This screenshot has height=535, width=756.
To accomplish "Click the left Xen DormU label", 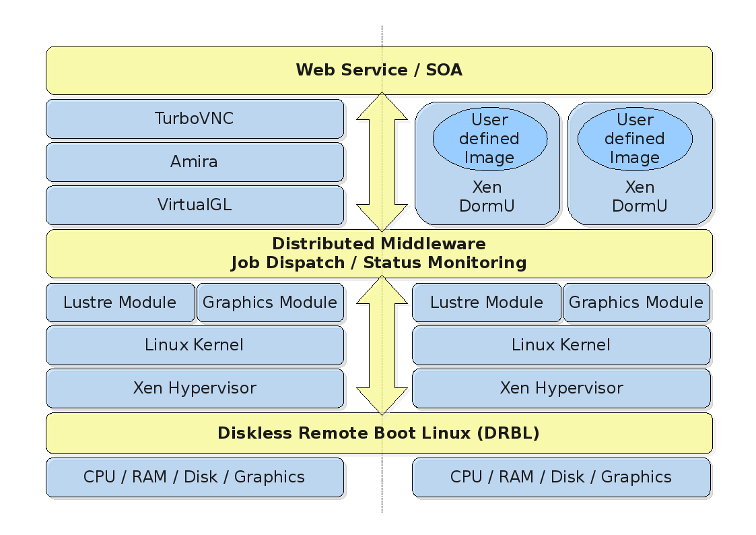I will click(487, 197).
